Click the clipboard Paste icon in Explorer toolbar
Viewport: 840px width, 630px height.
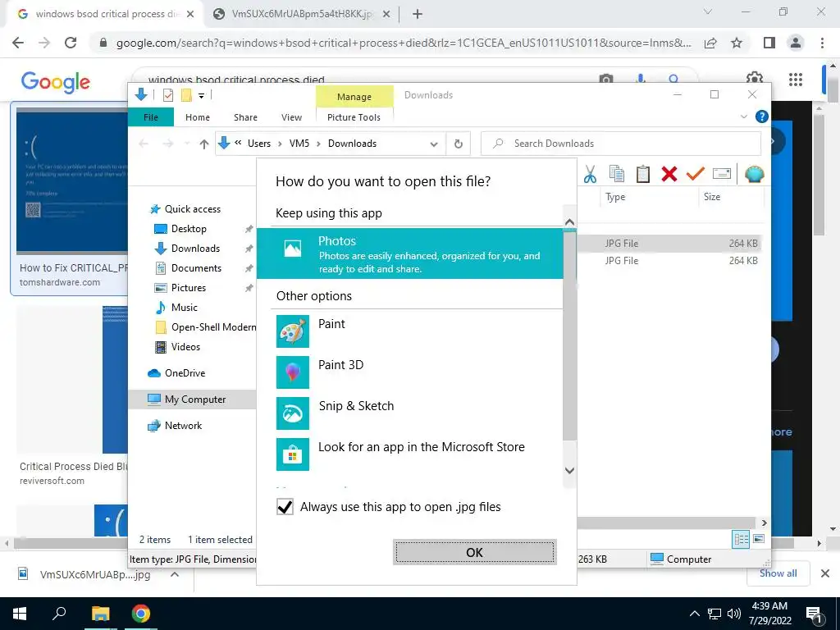pos(643,174)
